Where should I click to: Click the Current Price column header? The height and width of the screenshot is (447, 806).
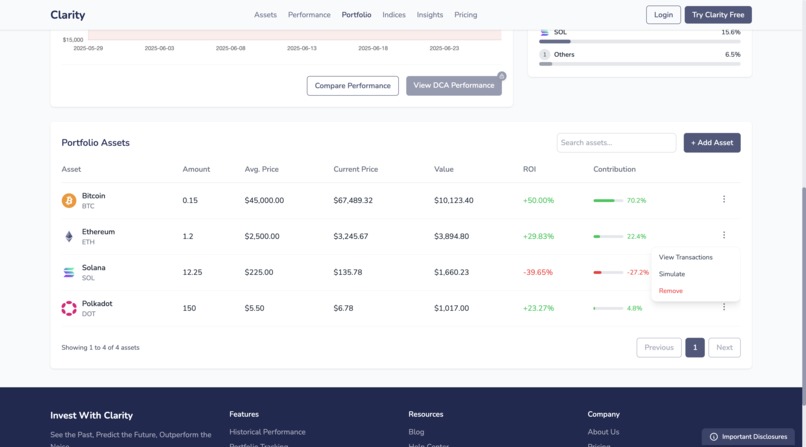click(x=356, y=169)
